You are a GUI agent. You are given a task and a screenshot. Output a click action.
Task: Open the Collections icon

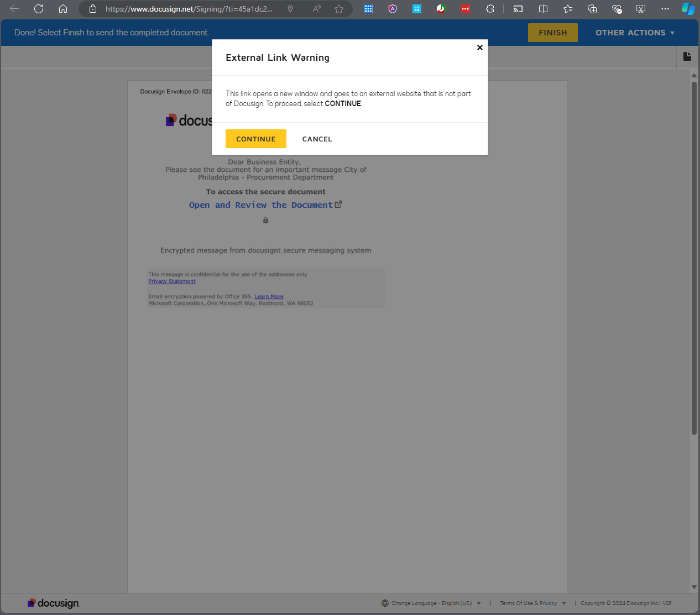(592, 9)
